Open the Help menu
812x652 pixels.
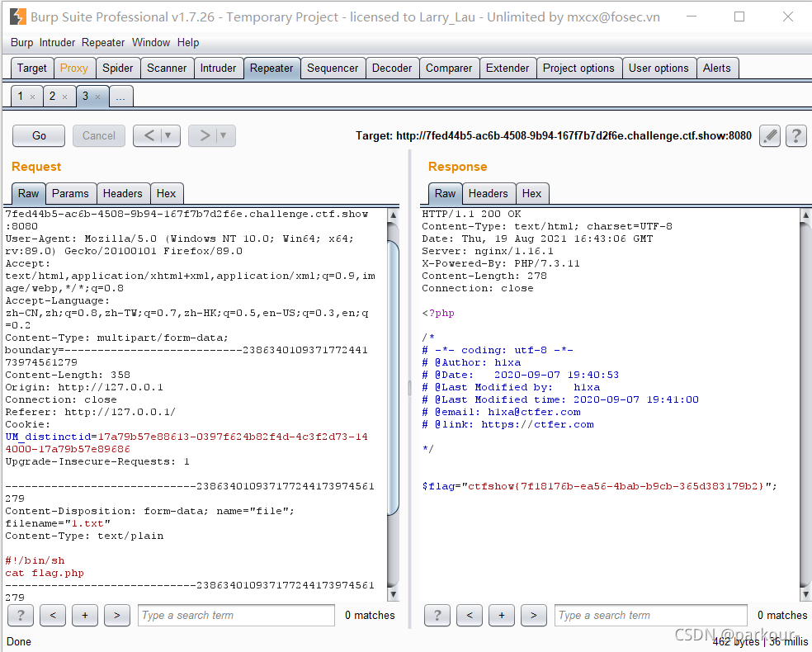click(x=188, y=42)
